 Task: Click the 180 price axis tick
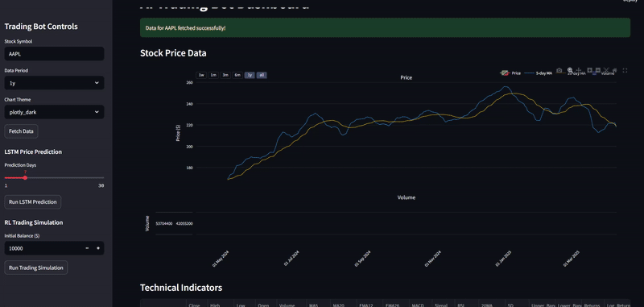click(x=189, y=168)
